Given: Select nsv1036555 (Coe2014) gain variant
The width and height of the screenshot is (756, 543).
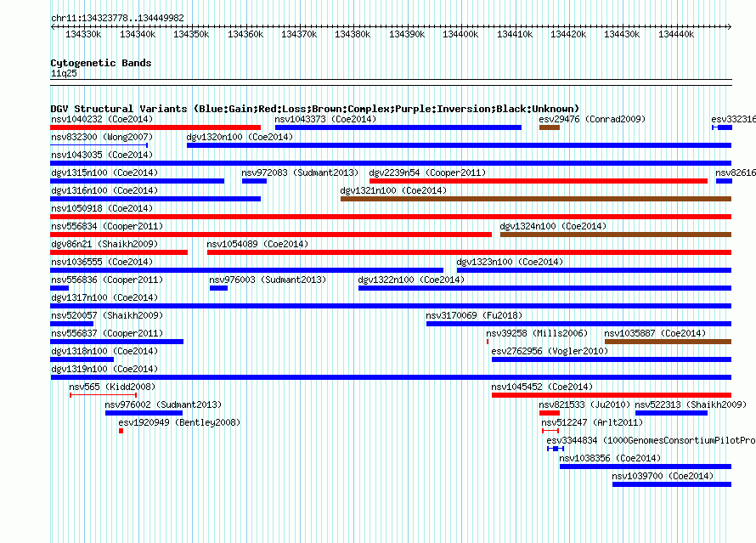Looking at the screenshot, I should pos(246,270).
